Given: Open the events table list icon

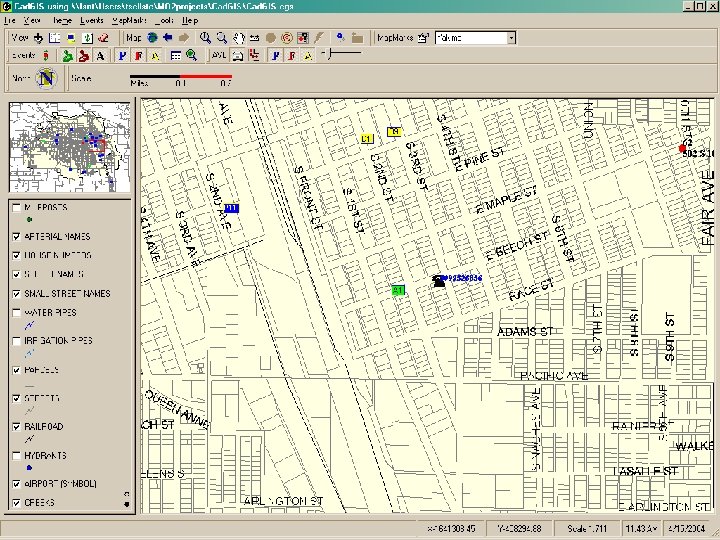Looking at the screenshot, I should click(175, 56).
